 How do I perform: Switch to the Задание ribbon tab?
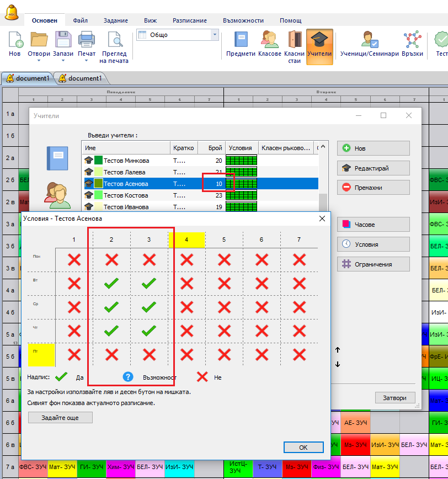[115, 20]
